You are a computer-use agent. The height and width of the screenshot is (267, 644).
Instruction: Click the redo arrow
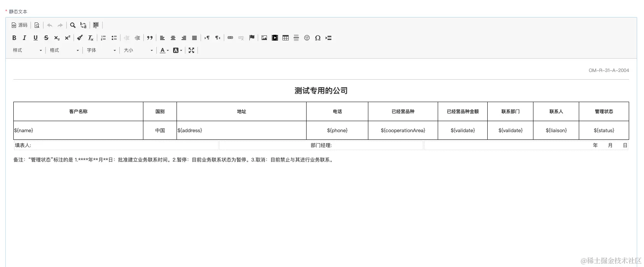pyautogui.click(x=60, y=25)
